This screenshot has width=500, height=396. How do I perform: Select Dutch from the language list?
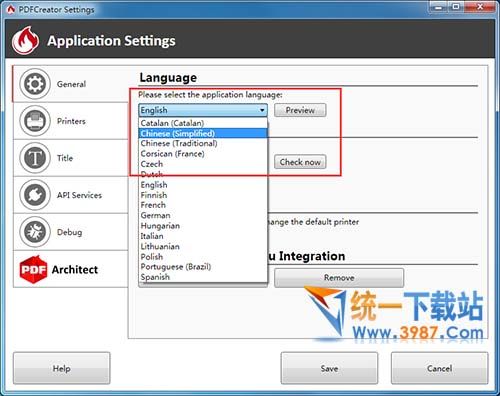[x=203, y=174]
